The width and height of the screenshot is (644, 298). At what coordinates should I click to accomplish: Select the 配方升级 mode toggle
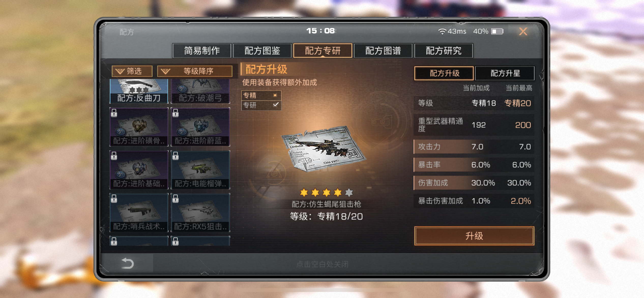coord(444,73)
